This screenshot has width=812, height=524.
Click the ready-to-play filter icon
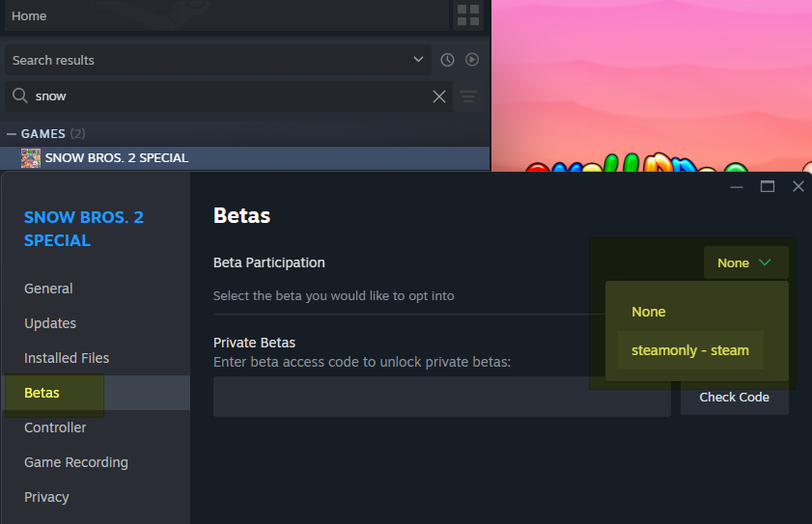coord(472,60)
